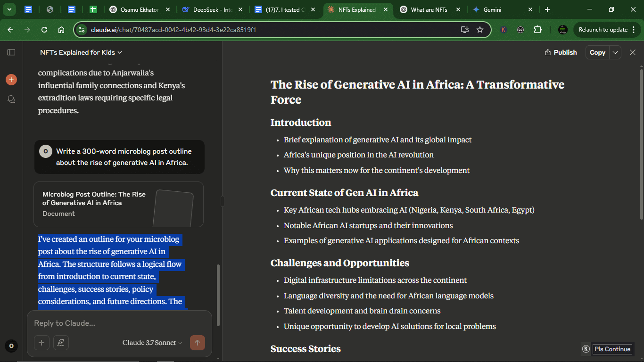
Task: Go to the browser home page icon
Action: (61, 30)
